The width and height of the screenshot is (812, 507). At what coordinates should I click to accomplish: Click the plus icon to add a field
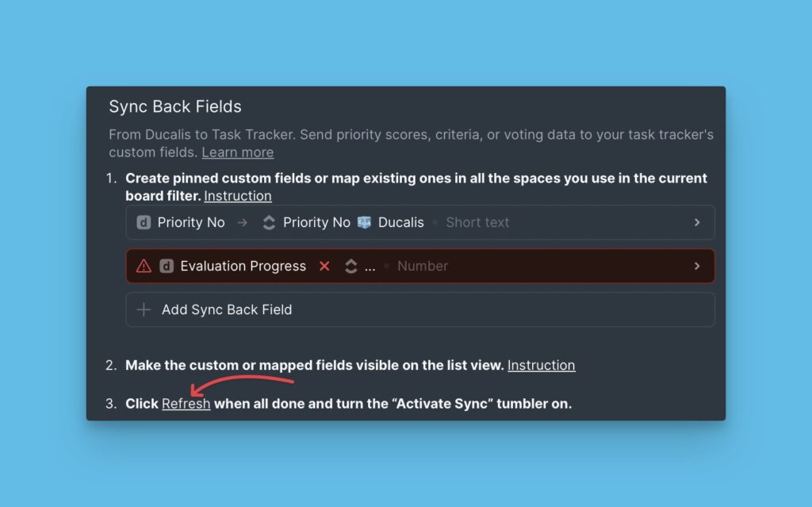(x=144, y=309)
